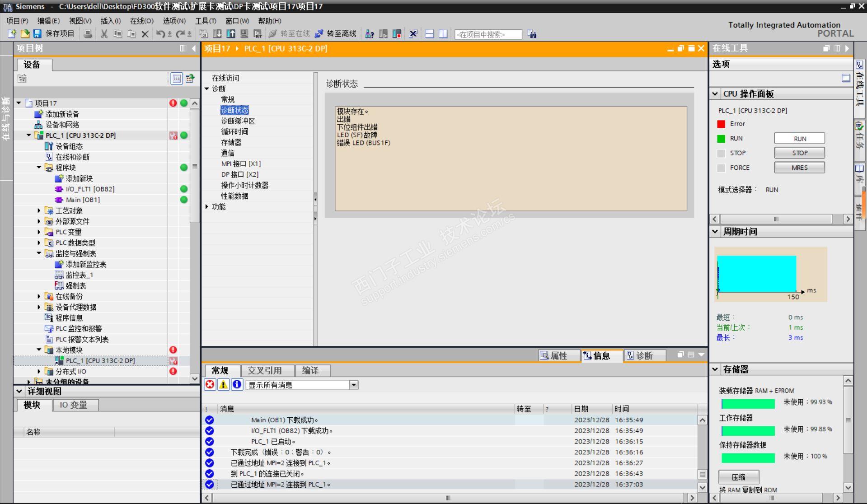Expand the 工艺对象 folder
This screenshot has height=504, width=867.
[x=39, y=210]
